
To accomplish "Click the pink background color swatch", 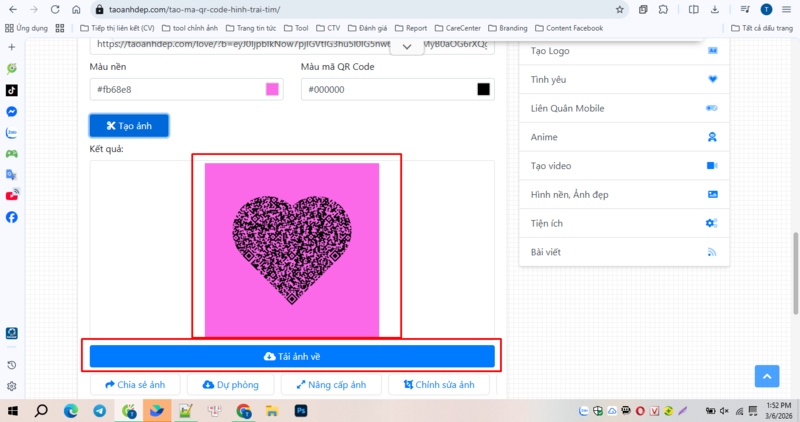I will pyautogui.click(x=272, y=89).
